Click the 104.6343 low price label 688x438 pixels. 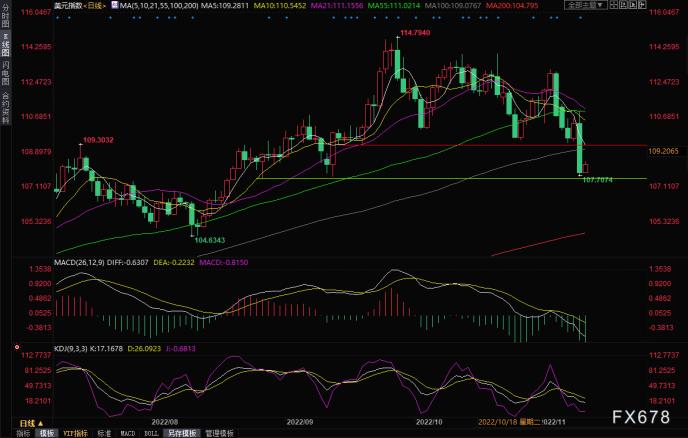point(210,240)
